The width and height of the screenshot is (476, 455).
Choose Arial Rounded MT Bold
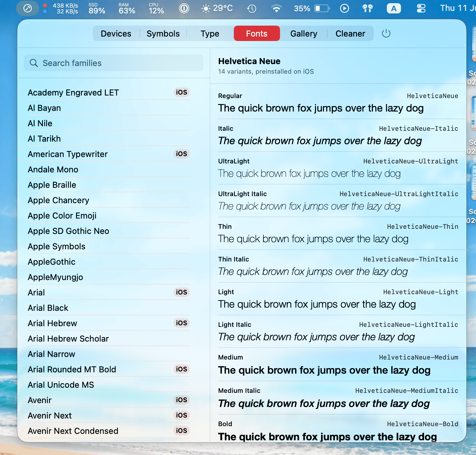click(109, 369)
